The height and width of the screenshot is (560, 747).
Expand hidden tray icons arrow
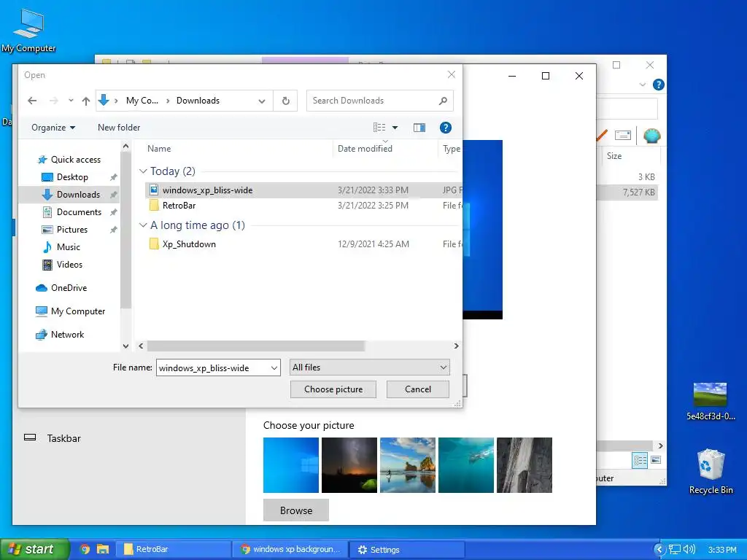659,549
